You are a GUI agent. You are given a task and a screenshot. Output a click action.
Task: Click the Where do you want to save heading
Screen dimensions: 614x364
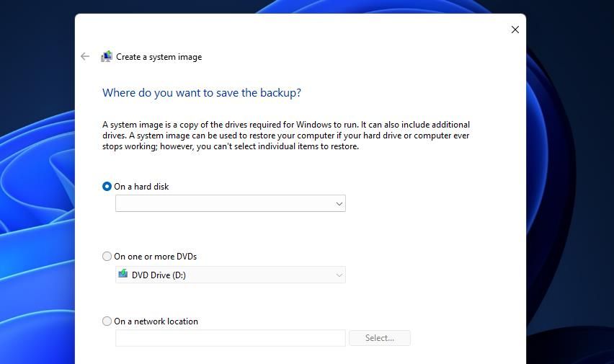point(202,92)
